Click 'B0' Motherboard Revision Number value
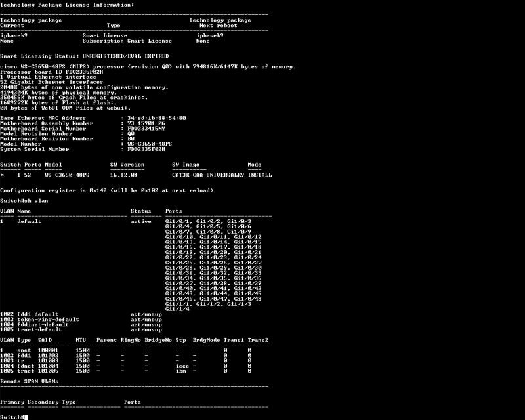The image size is (525, 420). pyautogui.click(x=131, y=138)
